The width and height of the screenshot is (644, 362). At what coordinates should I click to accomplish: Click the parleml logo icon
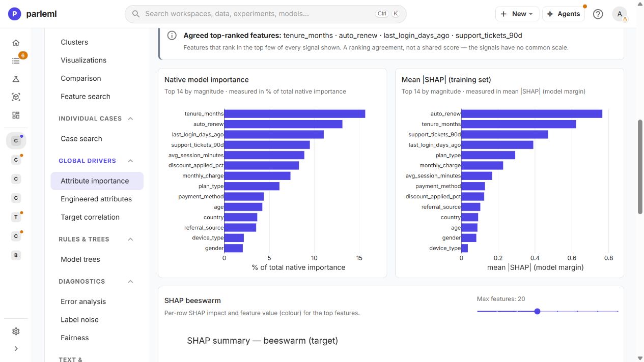point(15,14)
